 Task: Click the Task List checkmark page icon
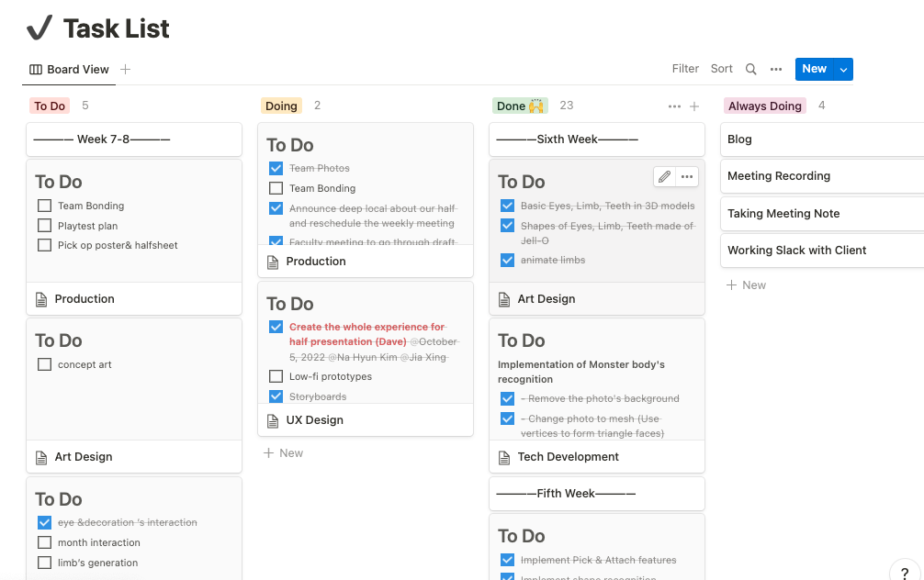pyautogui.click(x=39, y=28)
